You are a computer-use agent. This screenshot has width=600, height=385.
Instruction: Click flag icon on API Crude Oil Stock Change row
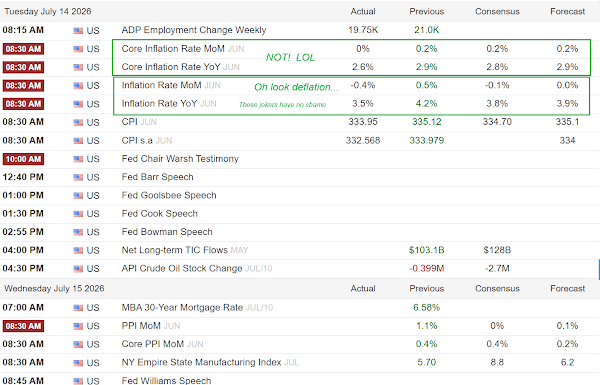tap(78, 269)
